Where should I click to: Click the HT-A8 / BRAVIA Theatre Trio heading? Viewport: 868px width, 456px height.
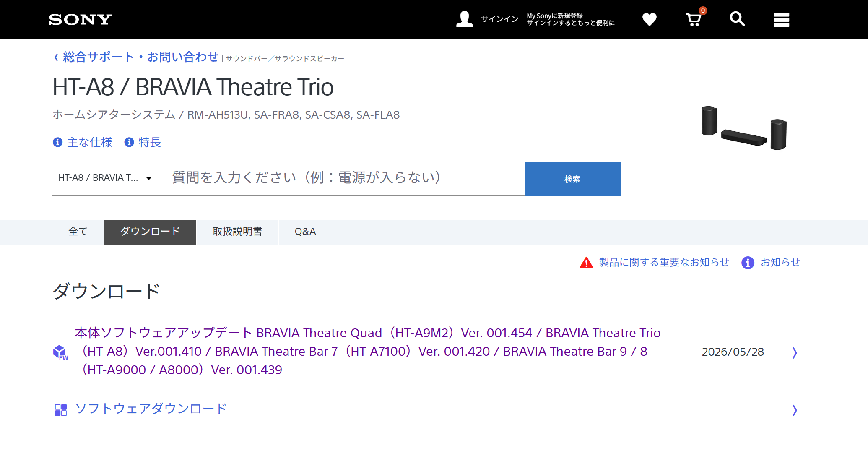(193, 87)
